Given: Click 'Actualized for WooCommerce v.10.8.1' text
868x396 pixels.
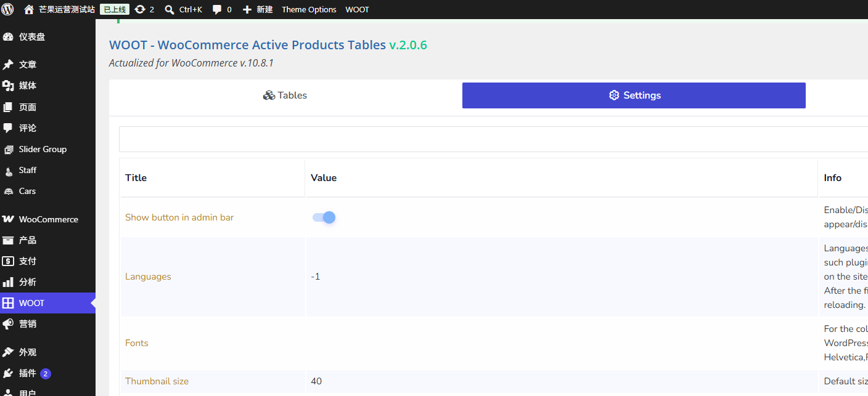Looking at the screenshot, I should [x=191, y=63].
